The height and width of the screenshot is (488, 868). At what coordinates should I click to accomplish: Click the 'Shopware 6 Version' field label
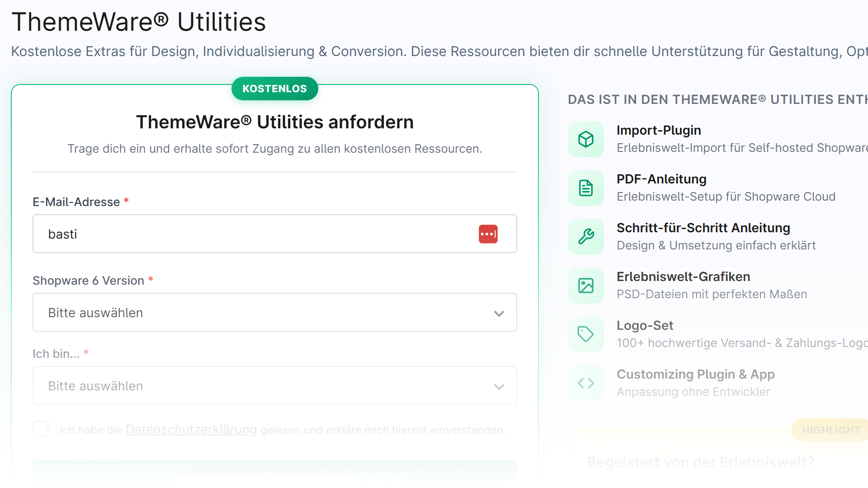(x=89, y=281)
